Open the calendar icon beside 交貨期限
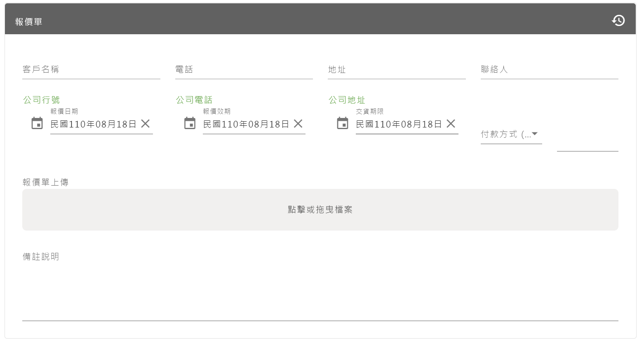The image size is (644, 344). pyautogui.click(x=342, y=123)
